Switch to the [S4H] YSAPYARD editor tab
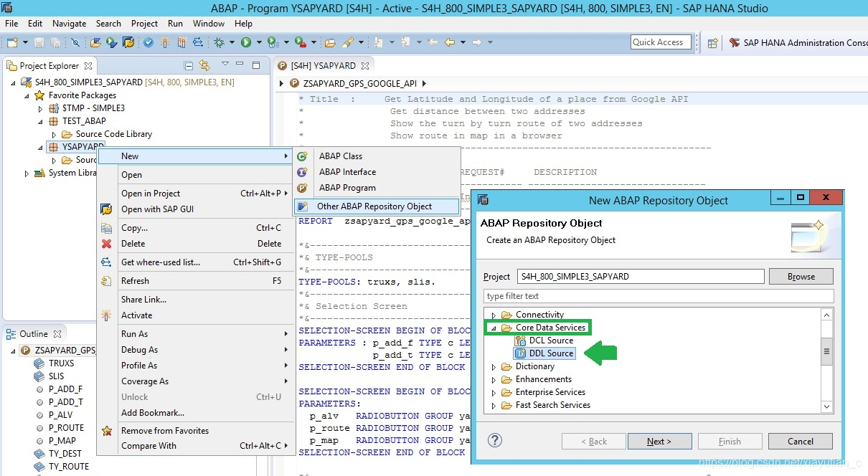Screen dimensions: 868x476 tap(323, 65)
